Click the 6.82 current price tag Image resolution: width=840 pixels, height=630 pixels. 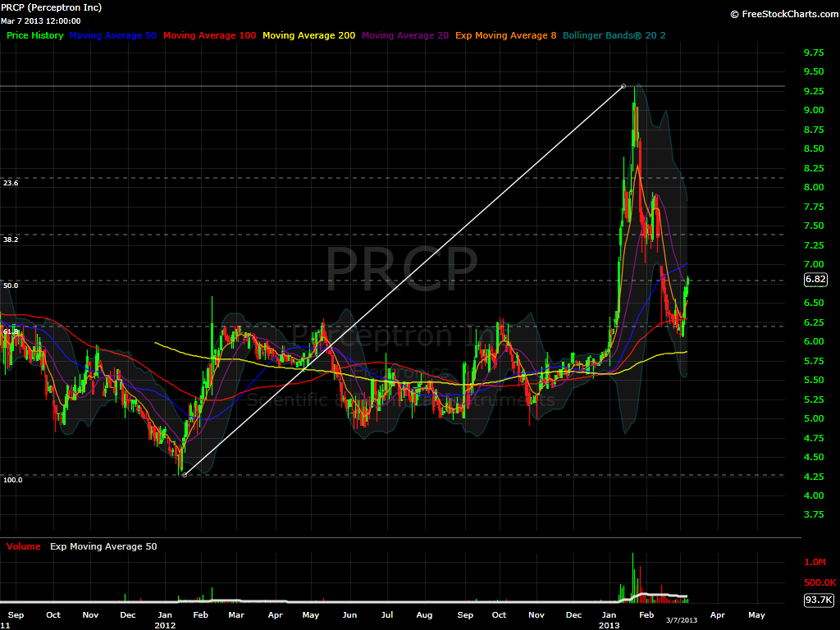coord(815,280)
